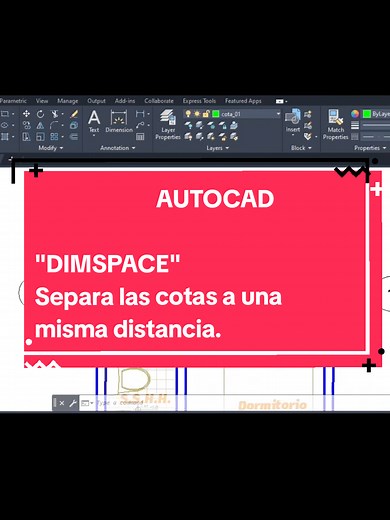Toggle ribbon minimize state button
This screenshot has height=520, width=390.
pos(280,101)
